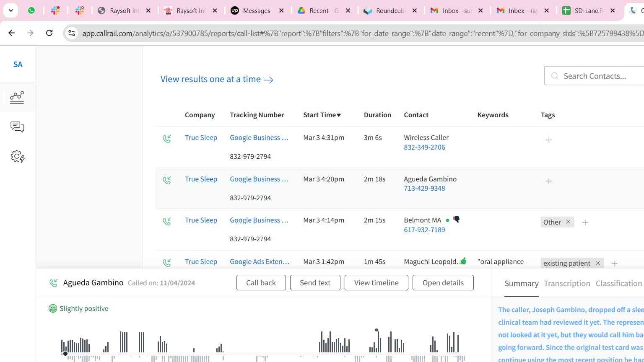Click the Contact column header
Viewport: 644px width, 362px height.
416,115
